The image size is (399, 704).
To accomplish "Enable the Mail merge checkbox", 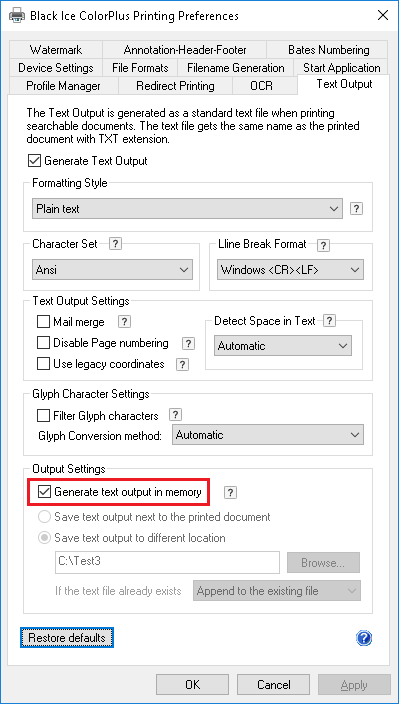I will [x=44, y=322].
